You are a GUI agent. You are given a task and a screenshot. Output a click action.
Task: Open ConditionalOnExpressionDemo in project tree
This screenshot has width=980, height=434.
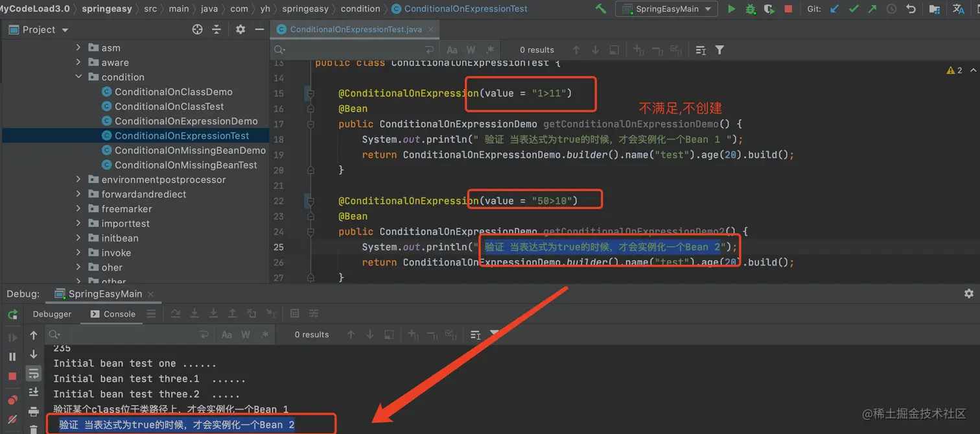pyautogui.click(x=186, y=121)
